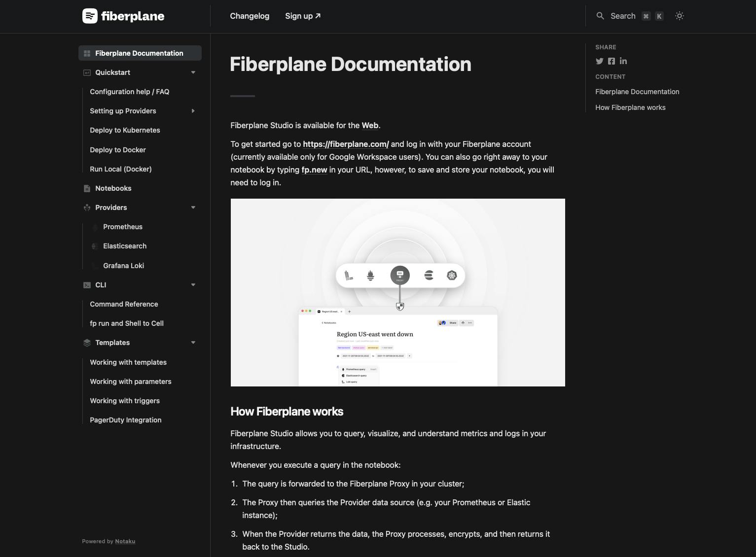The width and height of the screenshot is (756, 557).
Task: Open the Fiberplane Studio illustration image
Action: [x=398, y=292]
